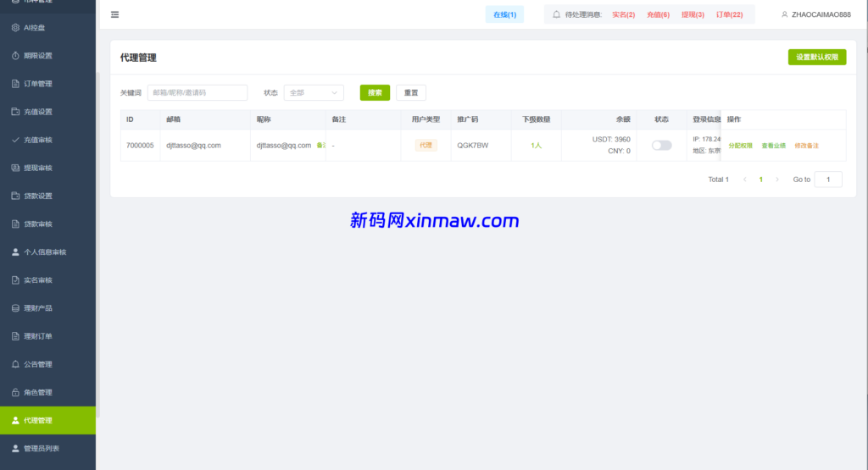Click the 贷款设置 folder icon

(15, 196)
